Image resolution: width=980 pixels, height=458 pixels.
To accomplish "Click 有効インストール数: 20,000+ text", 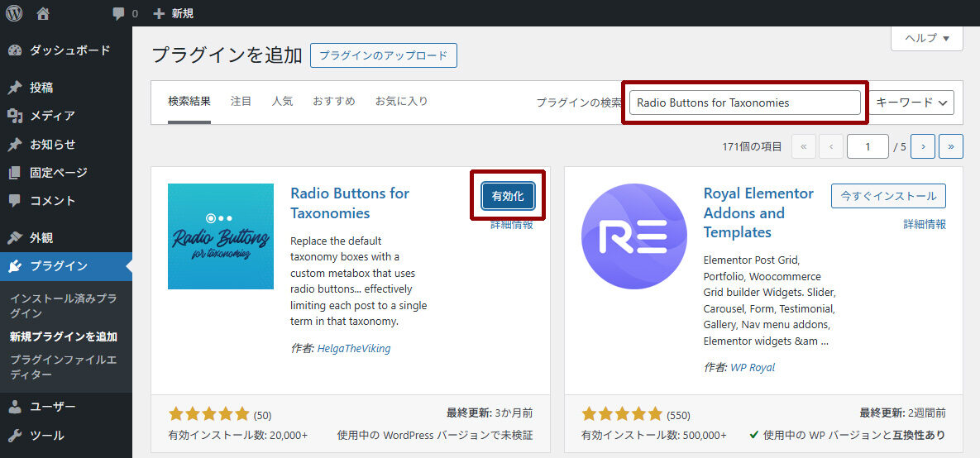I will click(238, 435).
